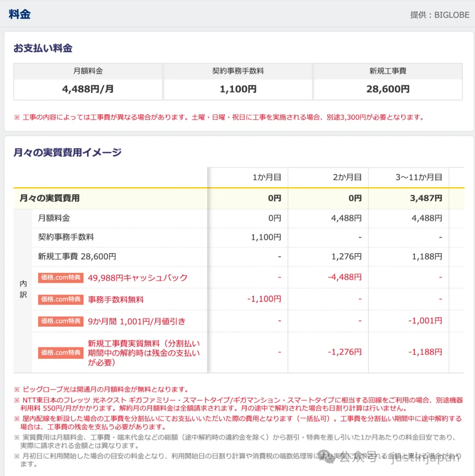
Task: Select 4,488円 in 月額料金 row, 2か月目
Action: pyautogui.click(x=347, y=218)
